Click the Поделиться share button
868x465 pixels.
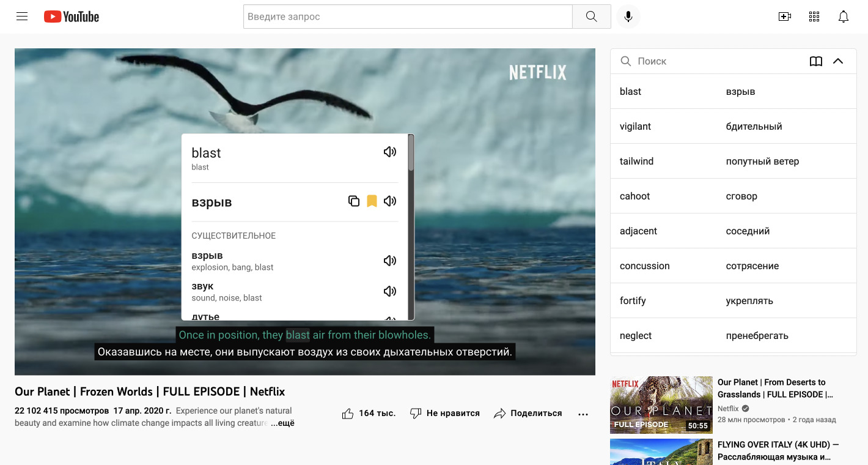(x=528, y=414)
